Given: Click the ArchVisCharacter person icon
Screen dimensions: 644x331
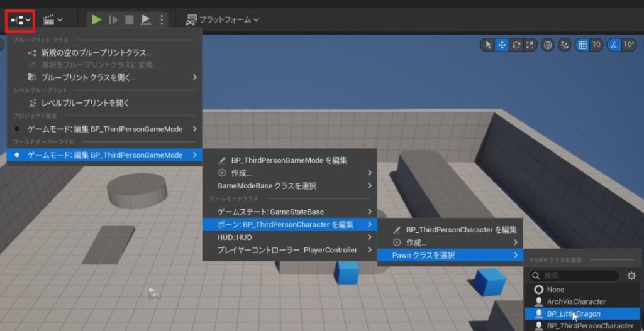Looking at the screenshot, I should pyautogui.click(x=538, y=302).
